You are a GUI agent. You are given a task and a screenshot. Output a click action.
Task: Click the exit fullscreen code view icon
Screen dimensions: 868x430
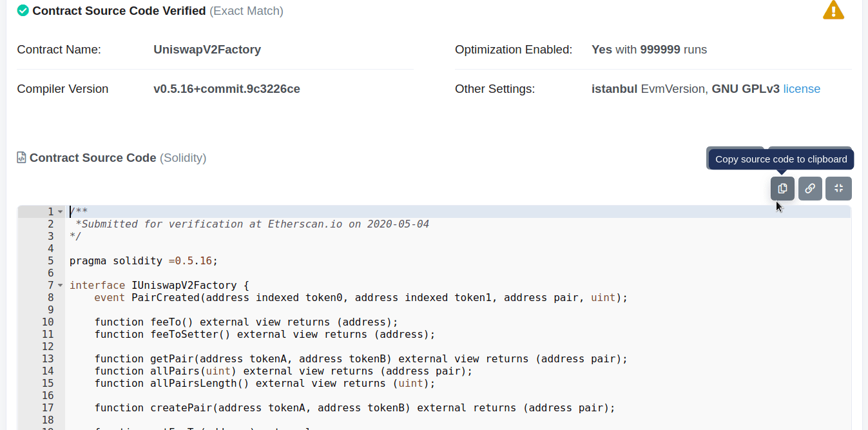[x=838, y=188]
